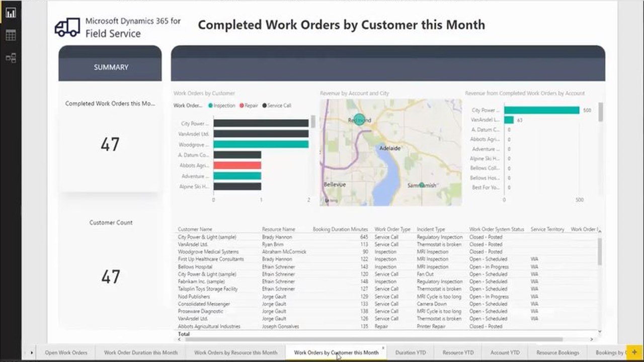Click resource name Ryan Brim
Viewport: 644px width, 362px height.
[x=273, y=244]
